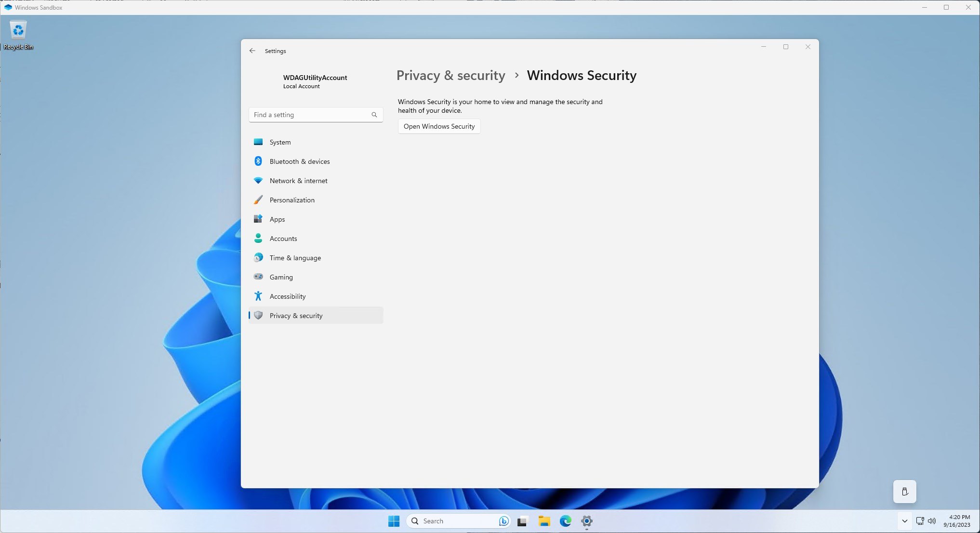980x533 pixels.
Task: Click the Open Windows Security button
Action: tap(439, 126)
